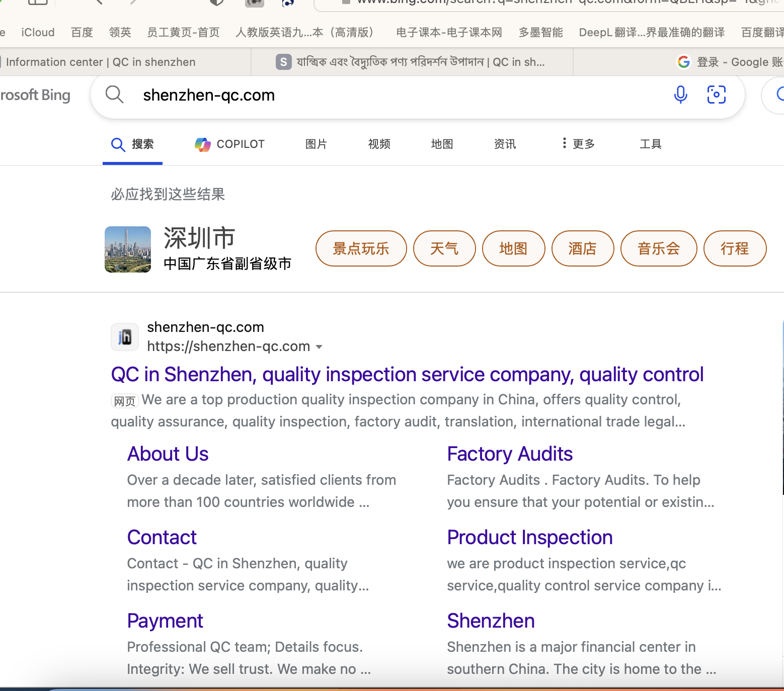784x691 pixels.
Task: Click the 必应找到这些结果 label
Action: point(168,194)
